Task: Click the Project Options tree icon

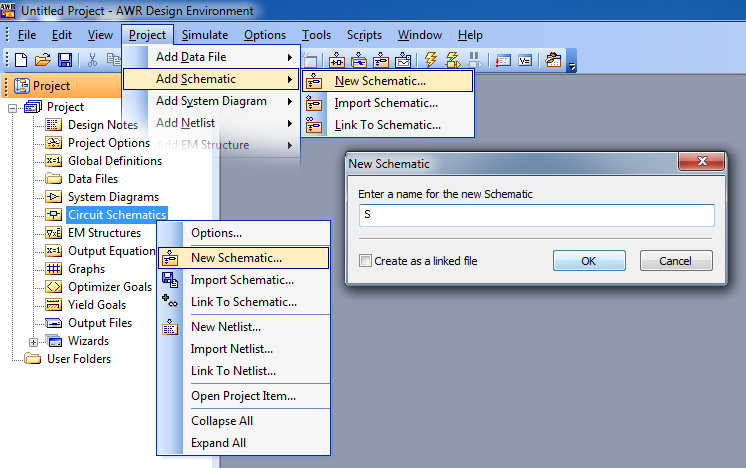Action: (53, 143)
